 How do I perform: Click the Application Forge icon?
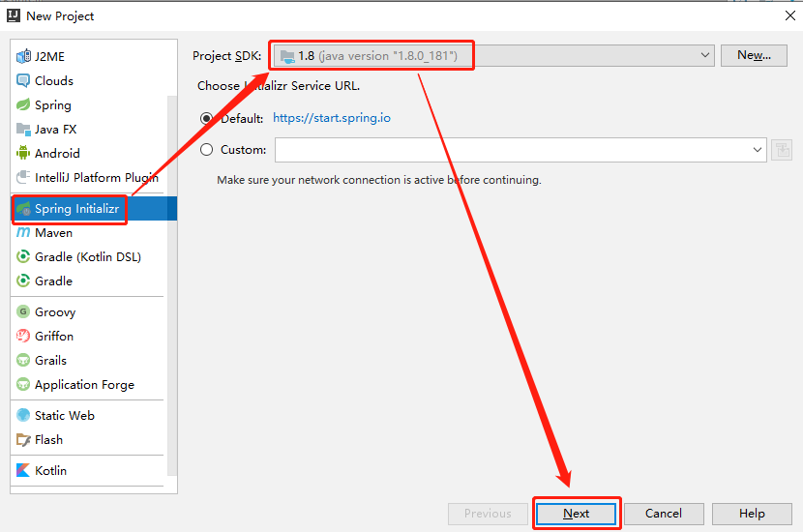[x=23, y=384]
